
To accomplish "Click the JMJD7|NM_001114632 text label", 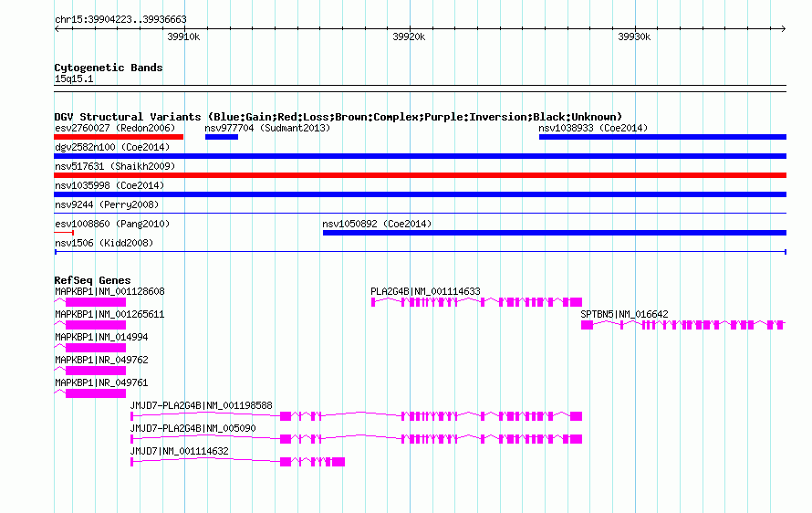I will [x=179, y=451].
